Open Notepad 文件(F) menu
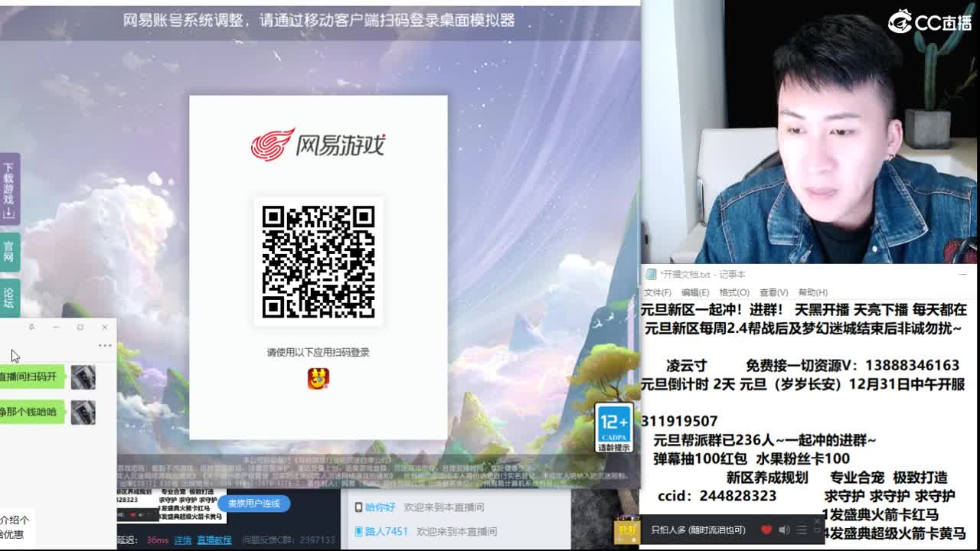 658,292
